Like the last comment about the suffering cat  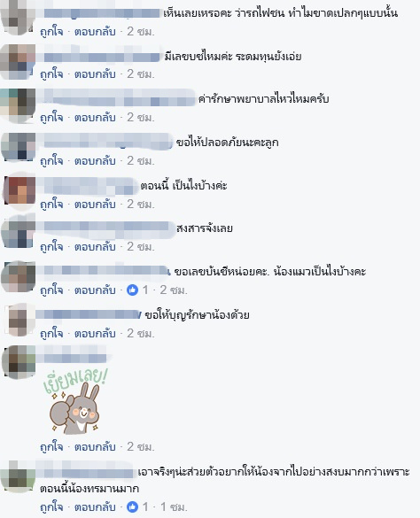51,506
